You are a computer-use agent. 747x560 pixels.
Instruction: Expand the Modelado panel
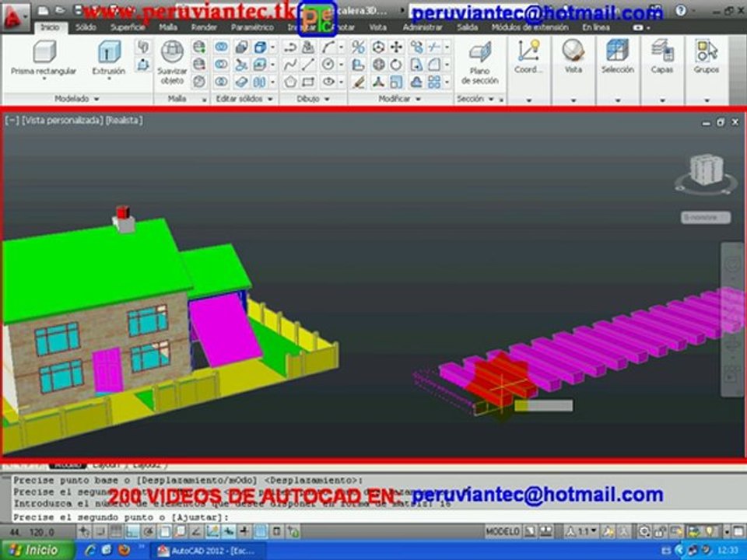click(x=77, y=99)
